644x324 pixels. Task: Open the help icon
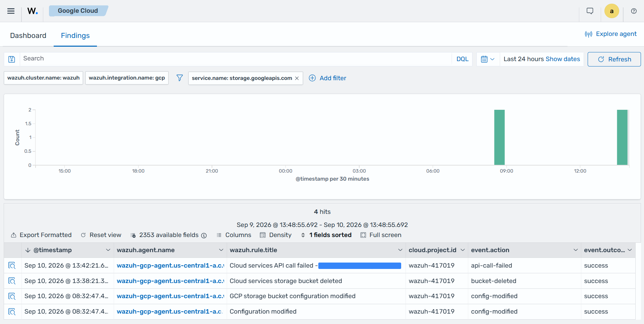coord(634,11)
